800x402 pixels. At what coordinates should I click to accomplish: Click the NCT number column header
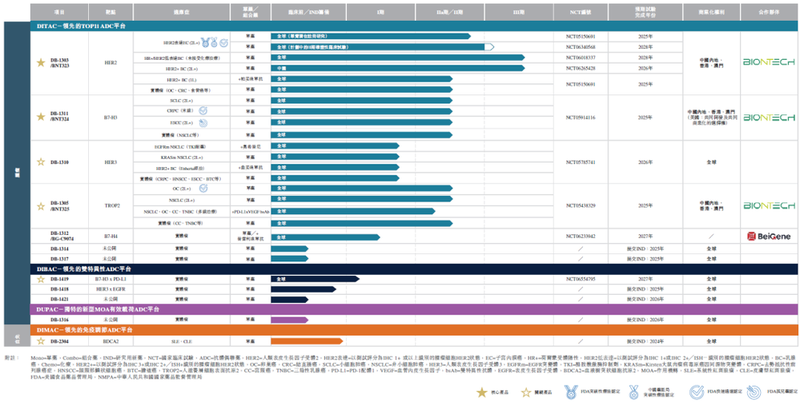click(580, 11)
